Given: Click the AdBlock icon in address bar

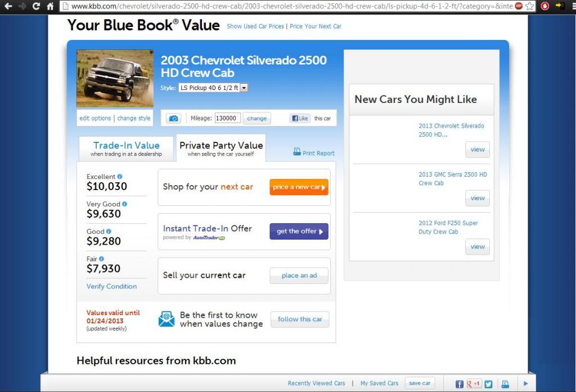Looking at the screenshot, I should pyautogui.click(x=519, y=6).
